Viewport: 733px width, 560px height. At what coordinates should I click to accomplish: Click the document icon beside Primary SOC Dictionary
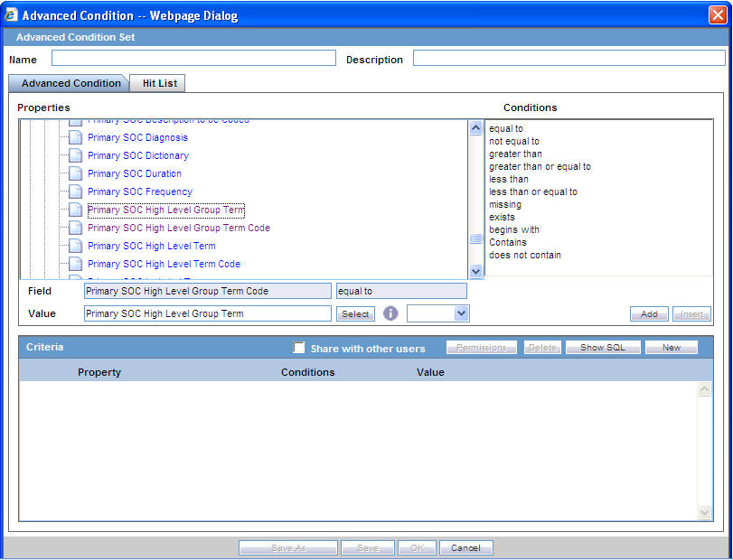tap(74, 155)
